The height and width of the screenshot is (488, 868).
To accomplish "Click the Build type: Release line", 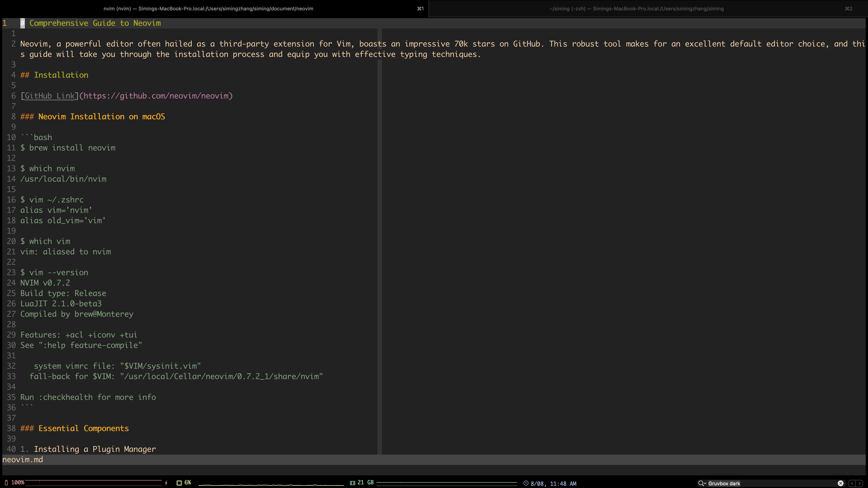I will (x=63, y=293).
